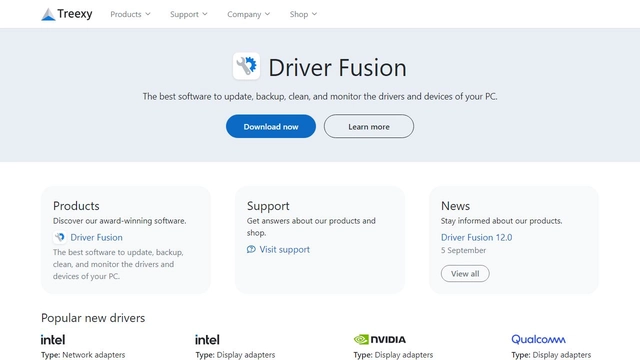640x360 pixels.
Task: Click the Qualcomm logo
Action: click(538, 339)
